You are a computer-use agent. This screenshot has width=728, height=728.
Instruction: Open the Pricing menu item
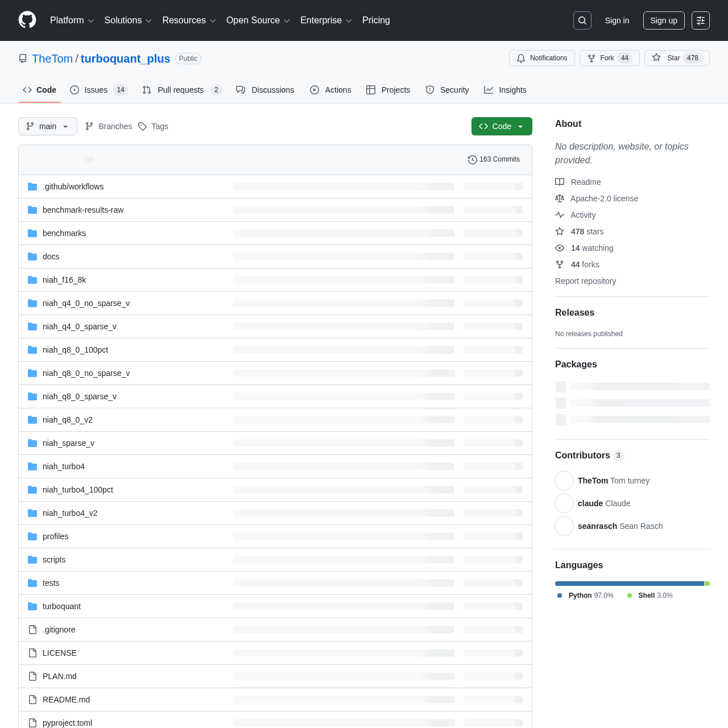tap(375, 20)
